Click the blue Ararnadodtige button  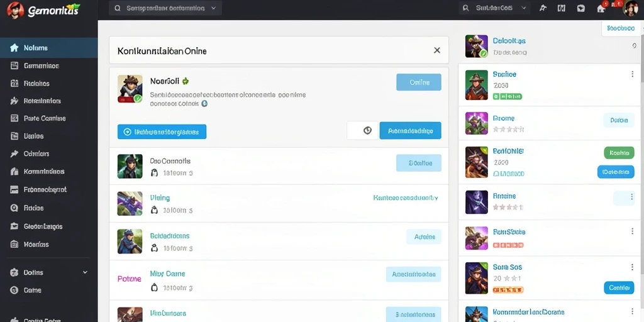[x=410, y=131]
